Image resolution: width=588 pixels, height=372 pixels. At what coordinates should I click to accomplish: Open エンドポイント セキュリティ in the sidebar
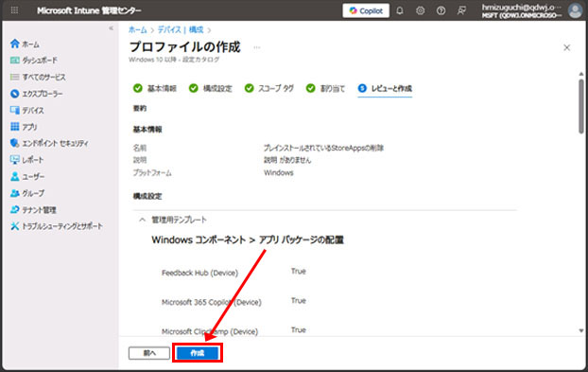[49, 143]
